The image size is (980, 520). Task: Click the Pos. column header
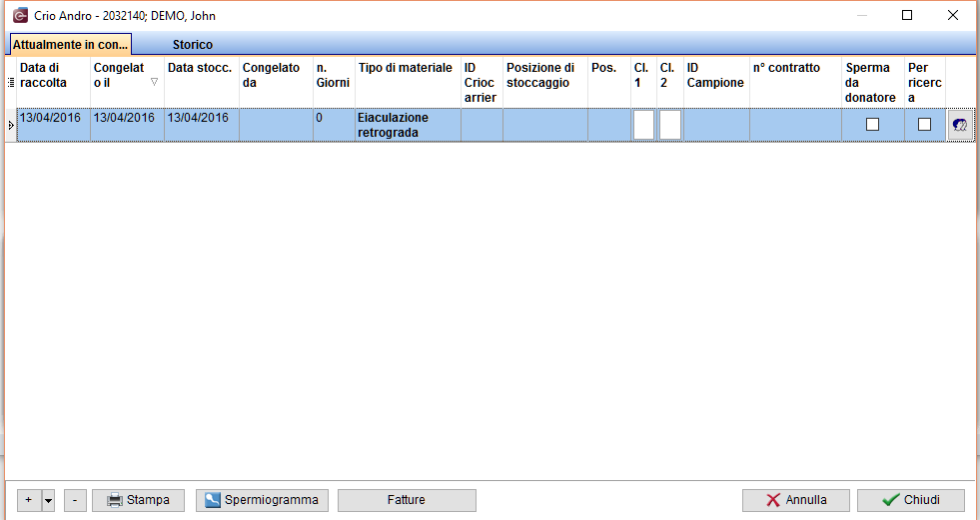tap(609, 83)
